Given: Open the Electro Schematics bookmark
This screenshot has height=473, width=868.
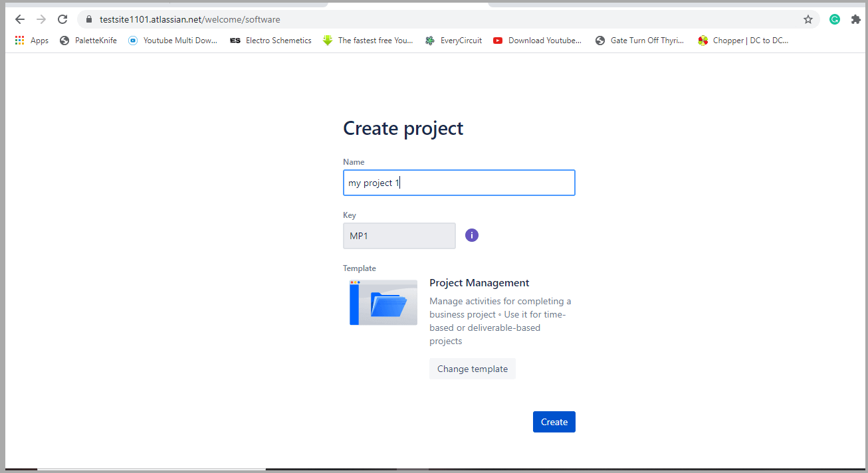Looking at the screenshot, I should point(271,41).
